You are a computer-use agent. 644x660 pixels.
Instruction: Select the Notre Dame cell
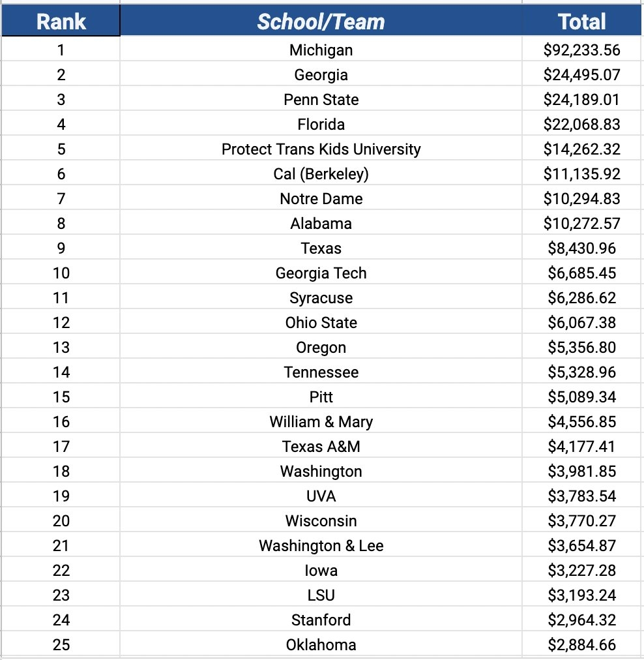(x=321, y=199)
